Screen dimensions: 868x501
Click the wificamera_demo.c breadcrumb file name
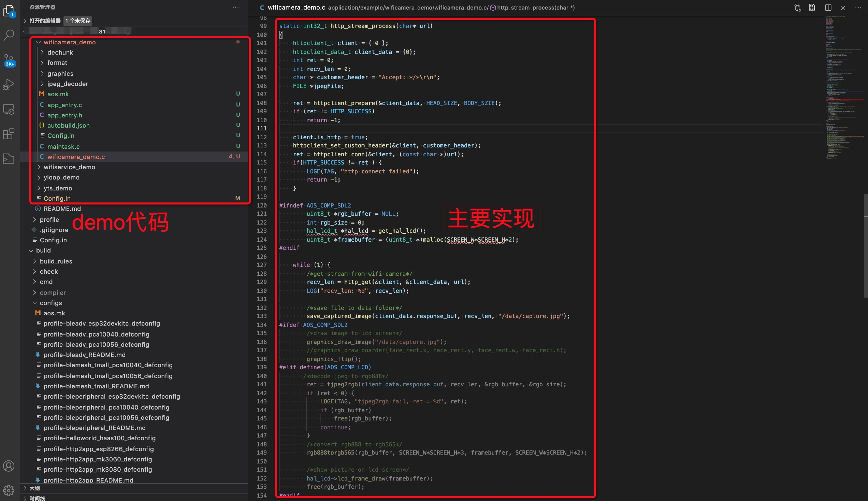(x=296, y=8)
